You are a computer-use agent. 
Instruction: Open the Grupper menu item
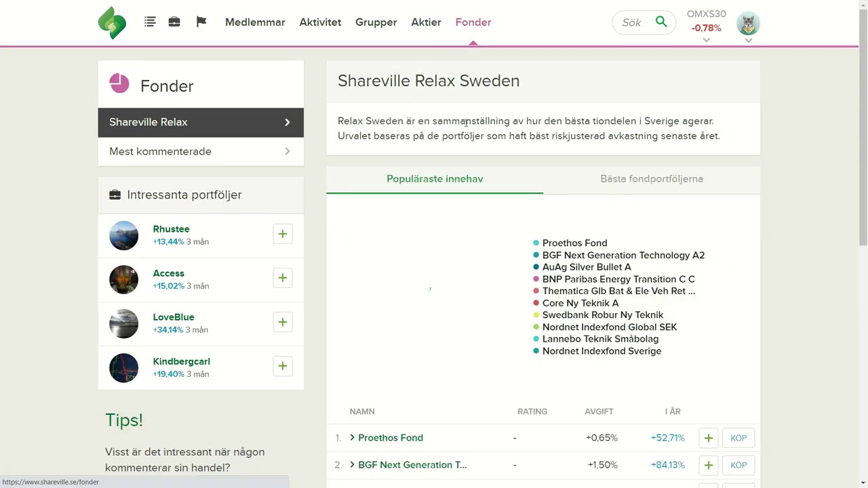pyautogui.click(x=376, y=22)
